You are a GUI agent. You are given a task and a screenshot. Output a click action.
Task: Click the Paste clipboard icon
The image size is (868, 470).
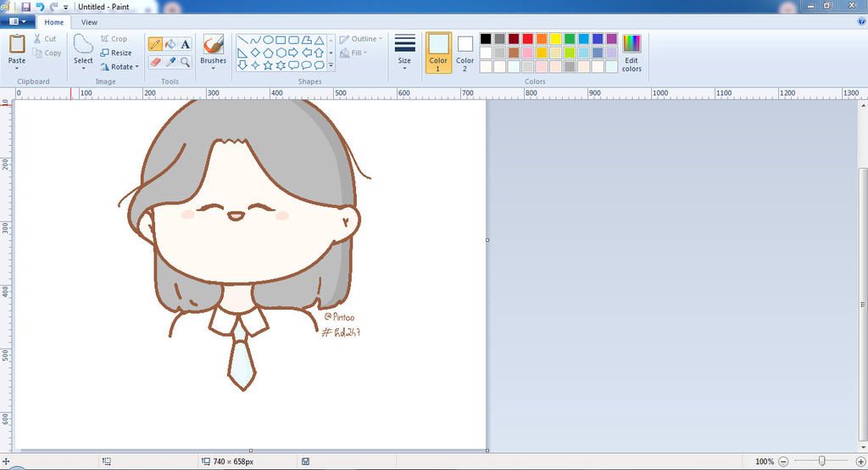pos(17,44)
